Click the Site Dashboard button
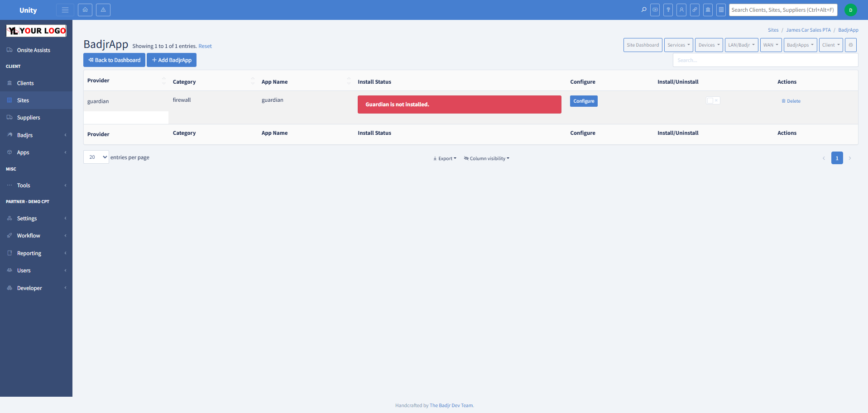Viewport: 868px width, 413px height. click(x=643, y=45)
